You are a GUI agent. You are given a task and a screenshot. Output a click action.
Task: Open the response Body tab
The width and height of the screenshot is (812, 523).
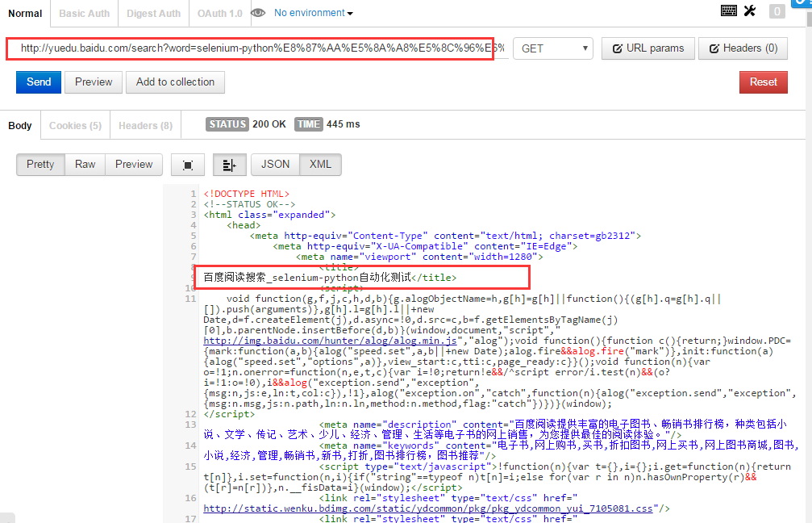[x=20, y=125]
